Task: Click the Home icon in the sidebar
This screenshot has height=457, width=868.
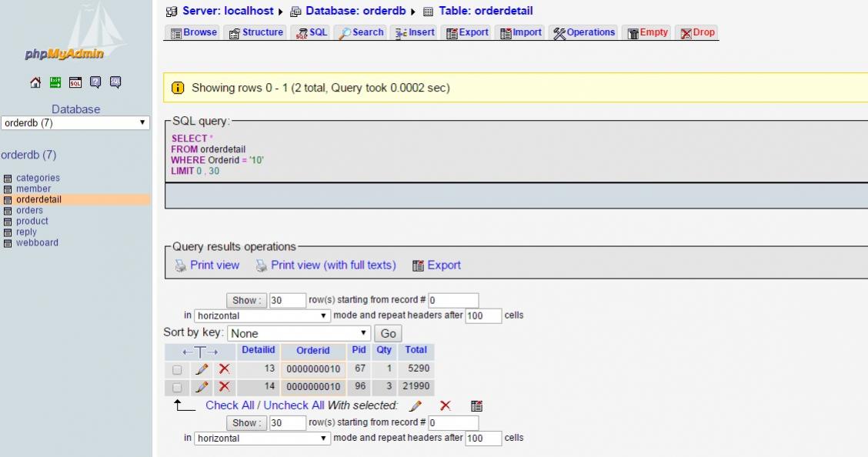Action: 35,82
